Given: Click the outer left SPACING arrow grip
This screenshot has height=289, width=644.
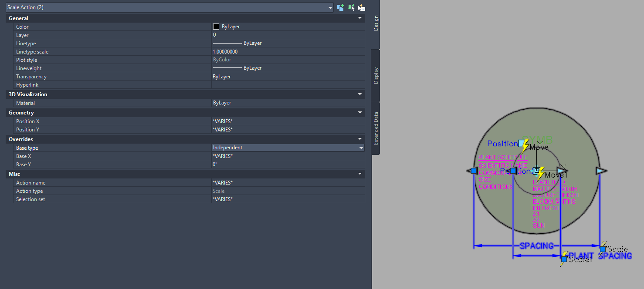Looking at the screenshot, I should (x=472, y=171).
